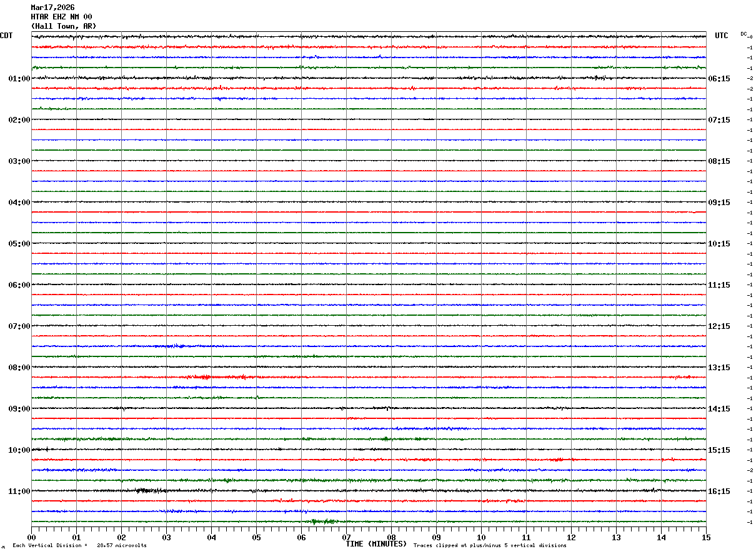Viewport: 756px width, 554px height.
Task: Click the 15:15 UTC time label
Action: (719, 450)
